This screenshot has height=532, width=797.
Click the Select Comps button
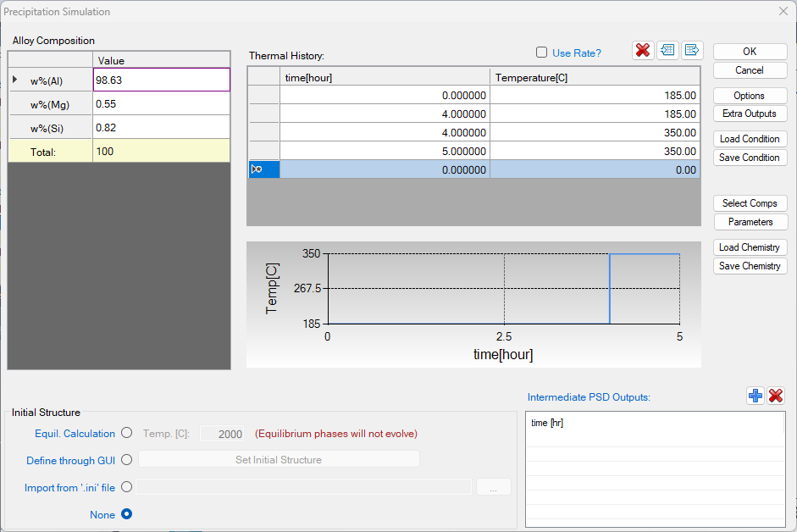pyautogui.click(x=750, y=203)
